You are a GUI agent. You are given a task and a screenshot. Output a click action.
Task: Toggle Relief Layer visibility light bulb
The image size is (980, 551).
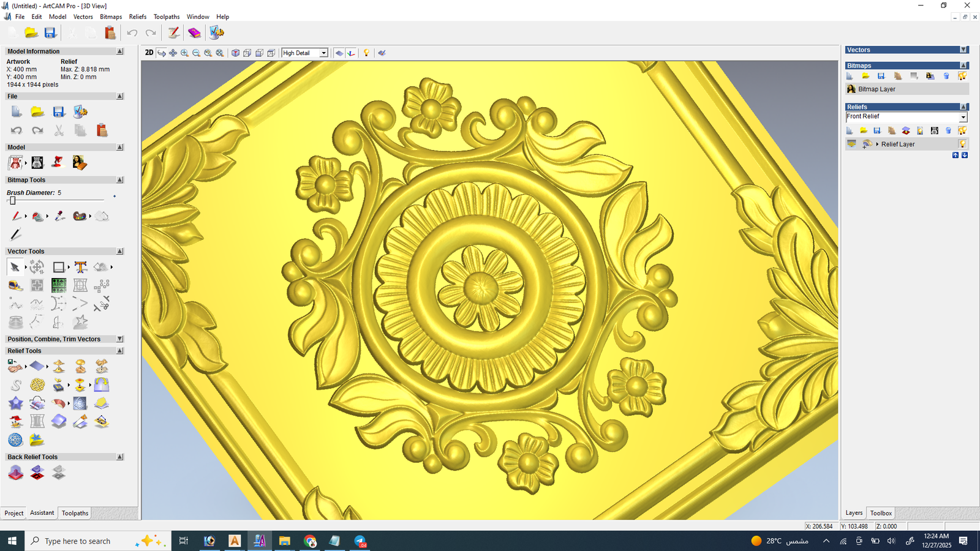pos(962,144)
